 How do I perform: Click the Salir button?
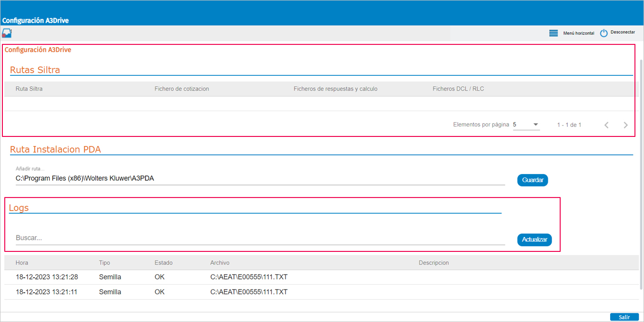pyautogui.click(x=624, y=317)
